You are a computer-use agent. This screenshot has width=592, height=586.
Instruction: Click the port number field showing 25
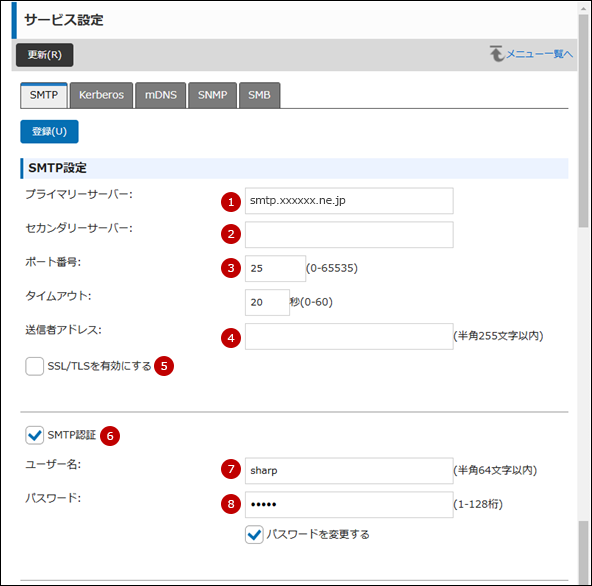coord(275,268)
